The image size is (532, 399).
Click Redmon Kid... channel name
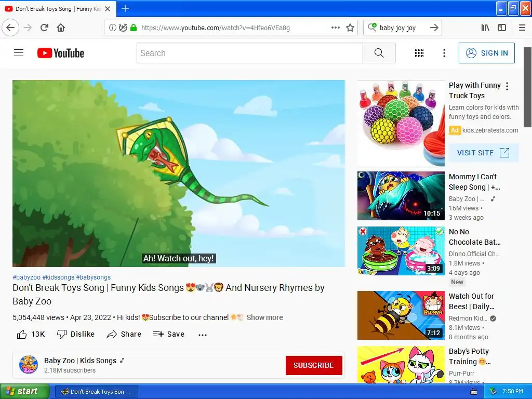(468, 318)
